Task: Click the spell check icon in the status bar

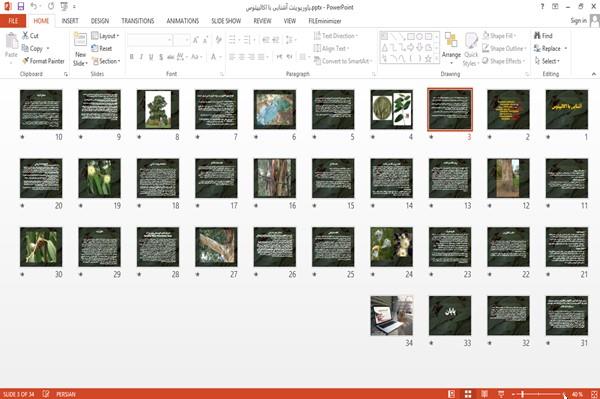Action: point(46,394)
